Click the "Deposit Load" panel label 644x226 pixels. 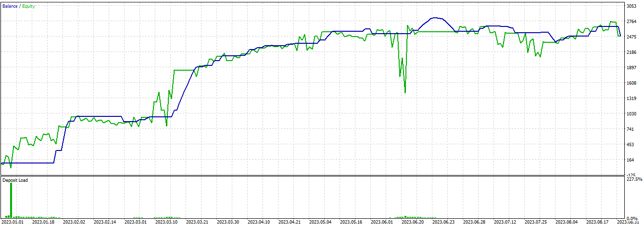click(x=15, y=180)
